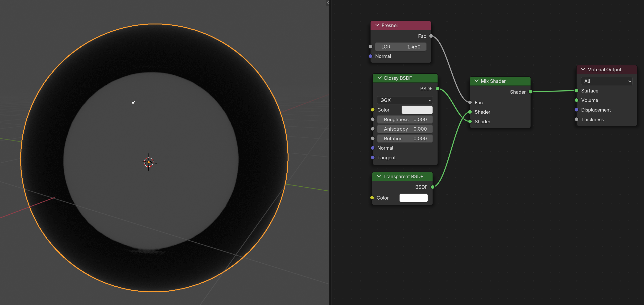The image size is (644, 305).
Task: Click the 3D cursor in viewport
Action: click(x=149, y=162)
